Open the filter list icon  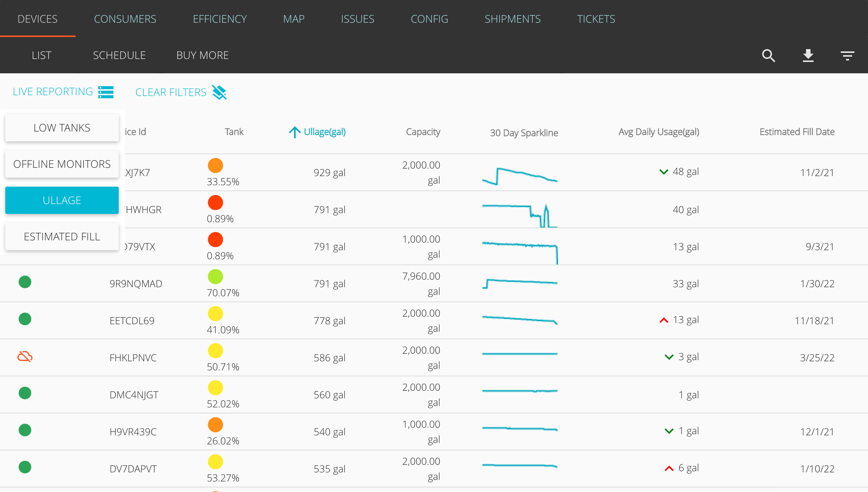click(x=847, y=56)
